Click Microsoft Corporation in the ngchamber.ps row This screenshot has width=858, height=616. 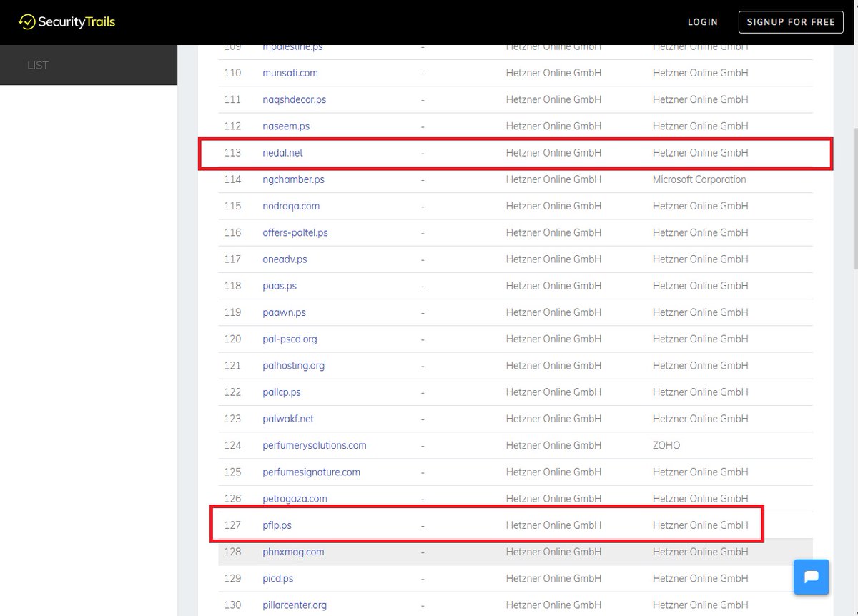tap(699, 179)
